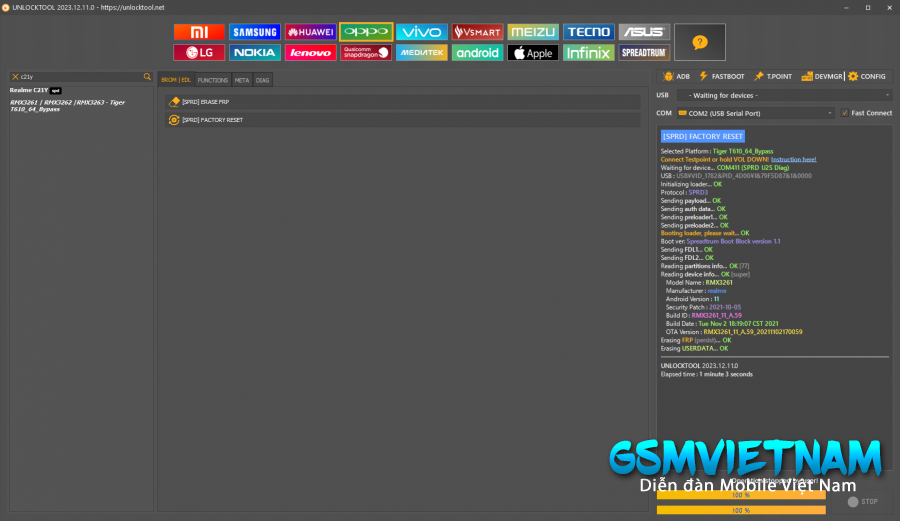The height and width of the screenshot is (521, 900).
Task: Focus the model search field
Action: click(x=81, y=76)
